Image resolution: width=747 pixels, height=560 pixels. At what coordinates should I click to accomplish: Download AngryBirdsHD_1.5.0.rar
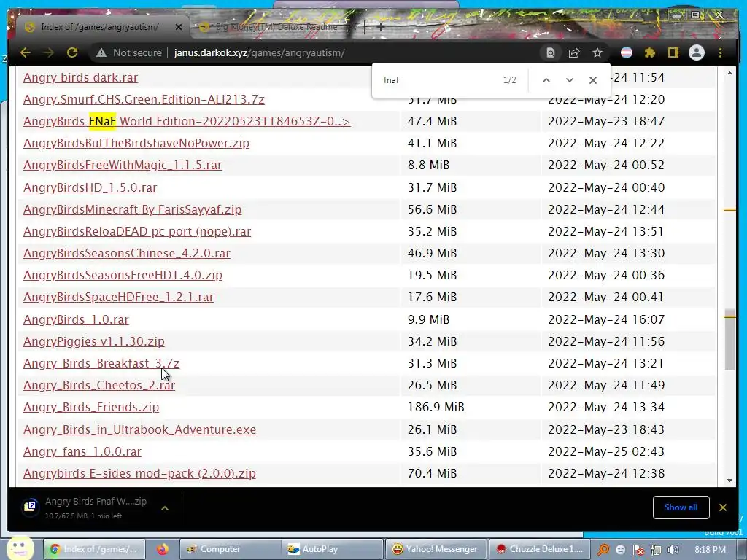90,187
